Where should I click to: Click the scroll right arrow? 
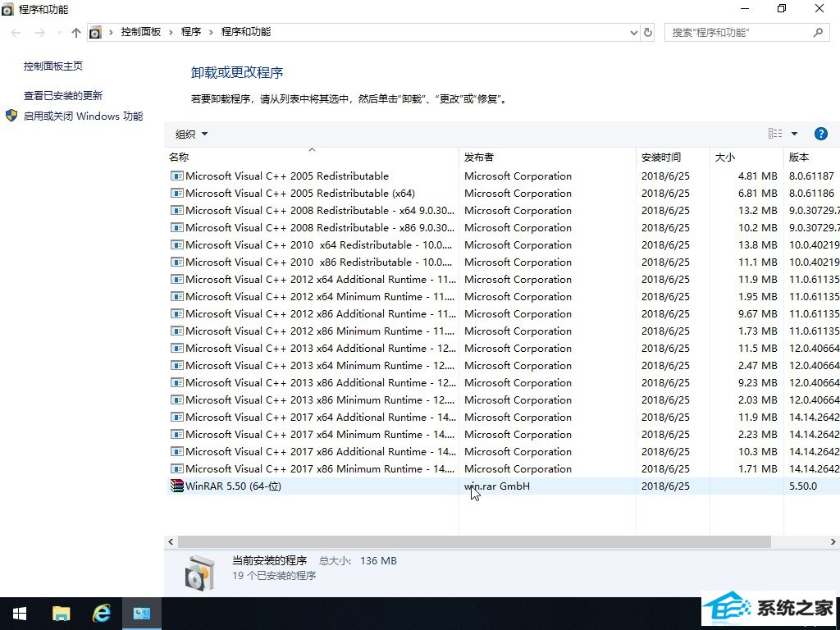pyautogui.click(x=833, y=541)
